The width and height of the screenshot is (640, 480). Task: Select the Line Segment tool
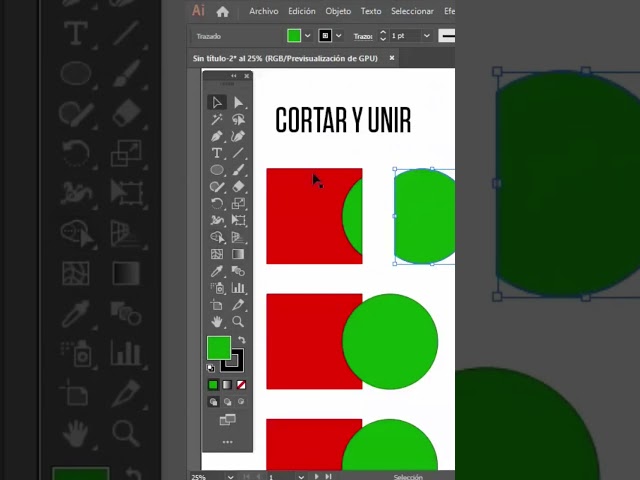(x=238, y=153)
